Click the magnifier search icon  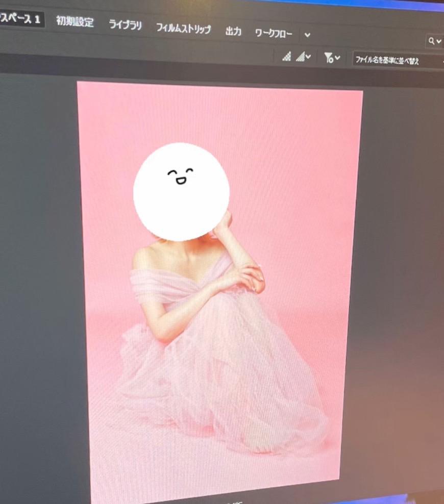pyautogui.click(x=432, y=41)
